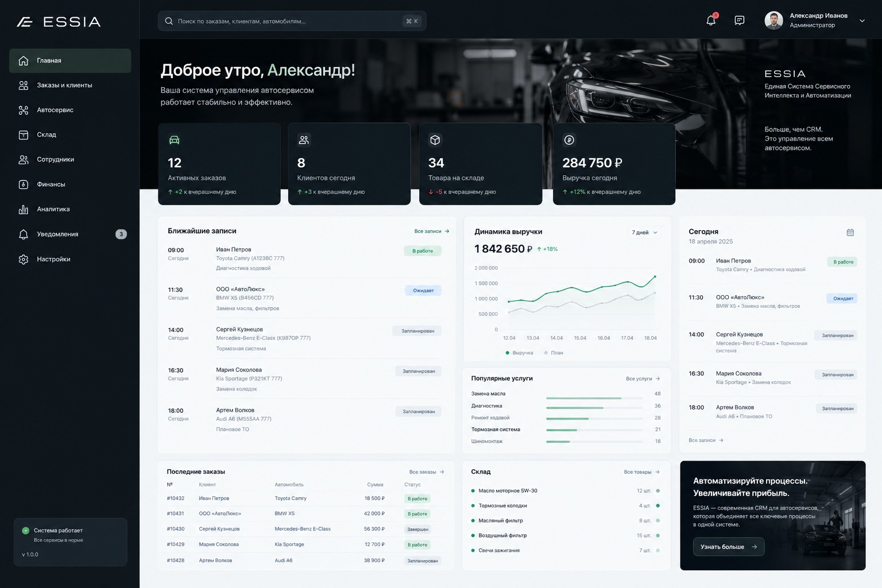The width and height of the screenshot is (882, 588).
Task: Click Александр Иванов avatar photo
Action: [773, 21]
